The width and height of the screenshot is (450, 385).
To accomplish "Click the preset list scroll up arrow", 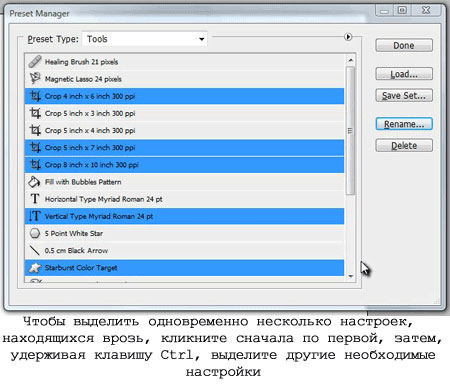I will (x=350, y=60).
